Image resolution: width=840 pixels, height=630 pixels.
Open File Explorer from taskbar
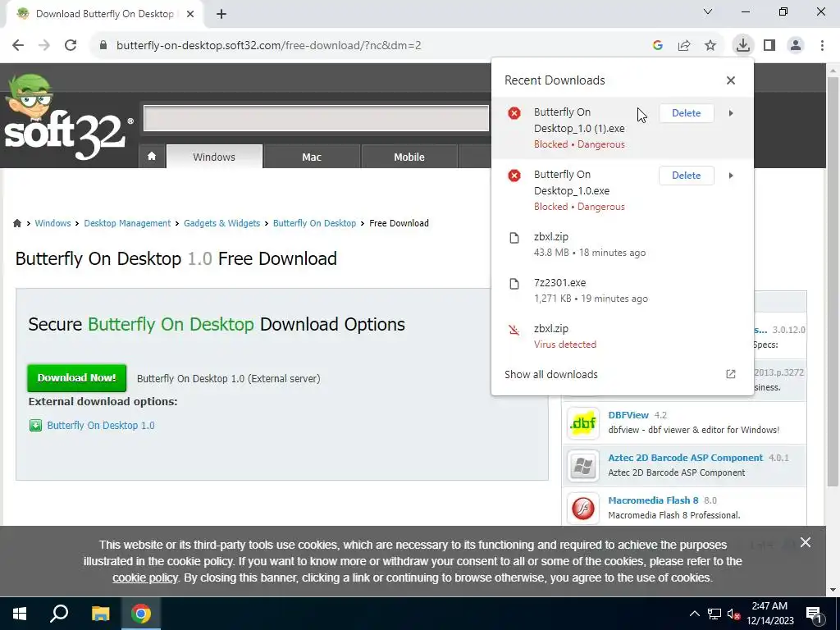[100, 614]
